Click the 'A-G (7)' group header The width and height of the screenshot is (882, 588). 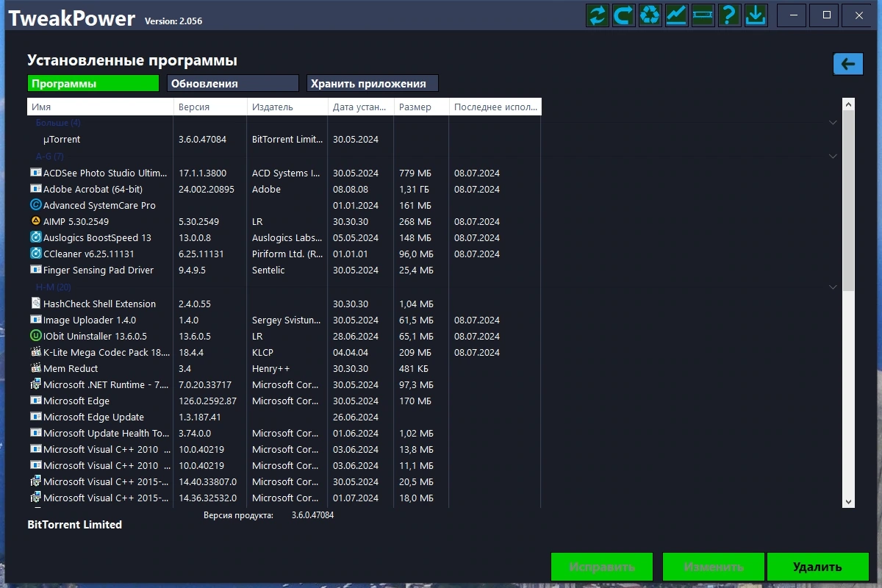[x=50, y=157]
